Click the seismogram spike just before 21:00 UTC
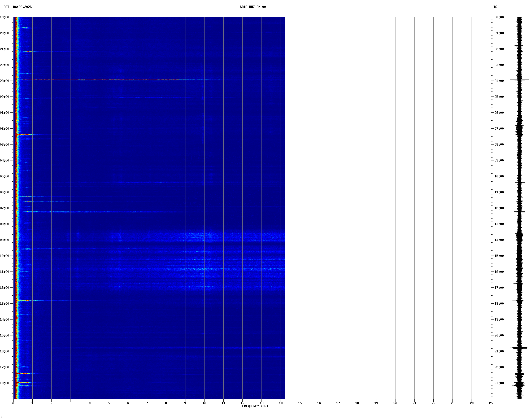531x420 pixels. [519, 348]
